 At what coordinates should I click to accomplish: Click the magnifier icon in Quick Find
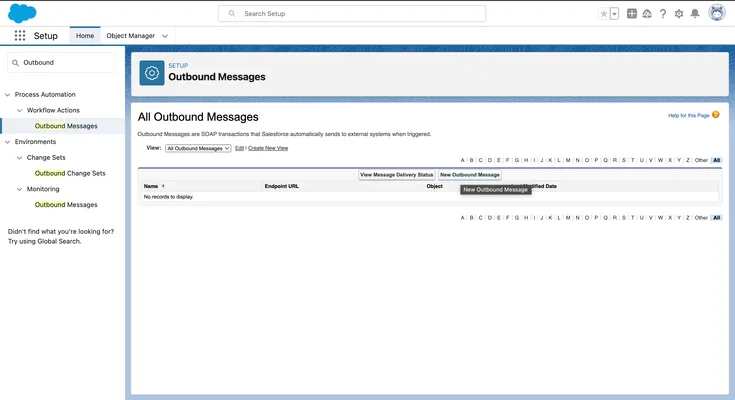click(15, 63)
